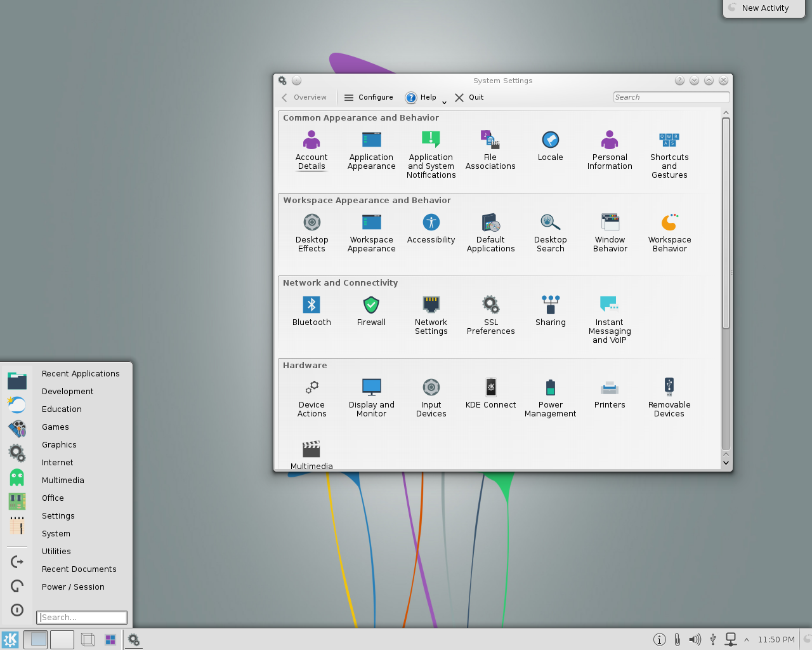
Task: Select Power / Session menu entry
Action: [73, 587]
